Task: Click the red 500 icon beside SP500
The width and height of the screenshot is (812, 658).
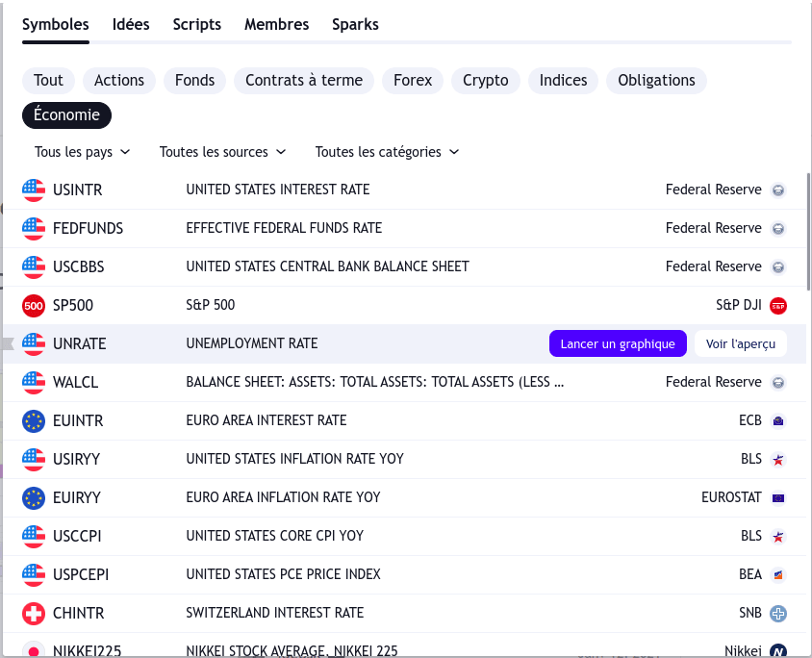Action: [x=34, y=305]
